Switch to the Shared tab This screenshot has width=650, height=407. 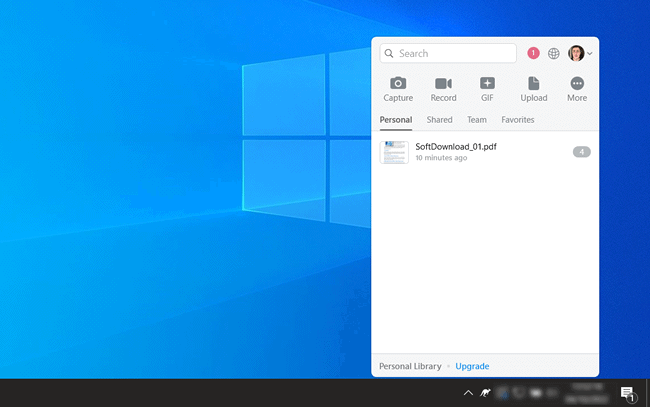[x=439, y=120]
